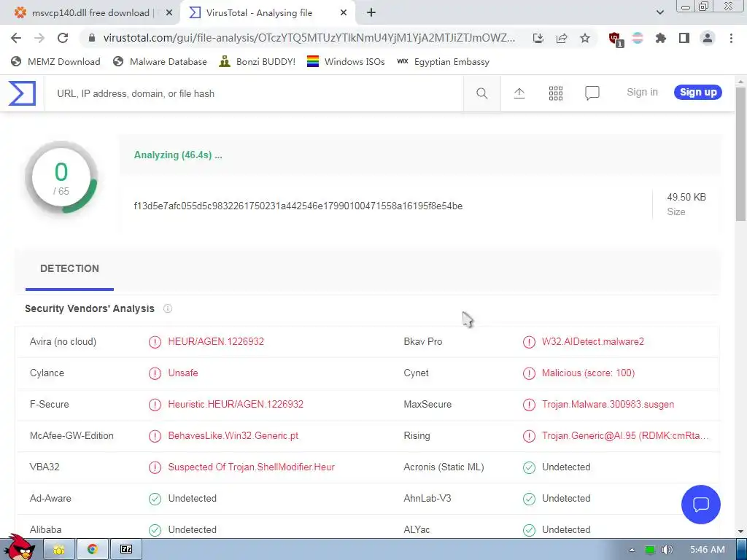Click the Sign up button
747x560 pixels.
698,93
